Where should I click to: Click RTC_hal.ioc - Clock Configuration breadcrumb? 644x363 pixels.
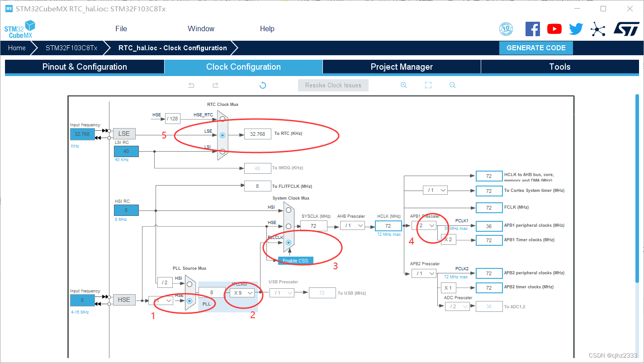click(x=173, y=48)
